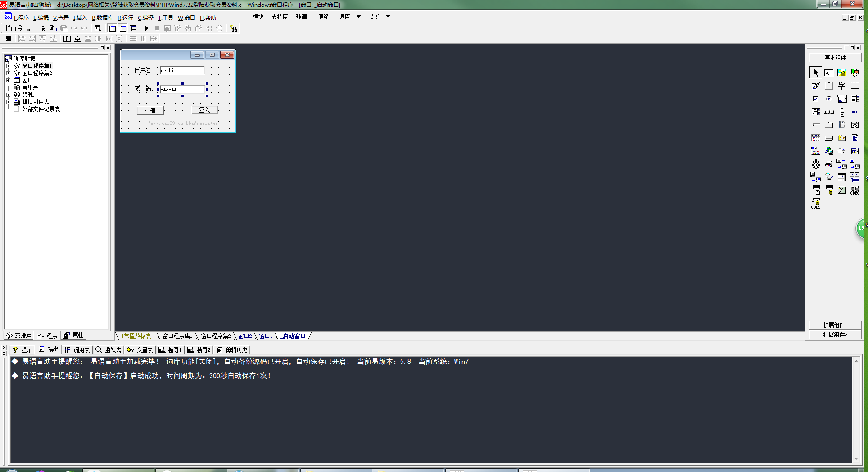Click the 基本组件 palette header button

(835, 58)
